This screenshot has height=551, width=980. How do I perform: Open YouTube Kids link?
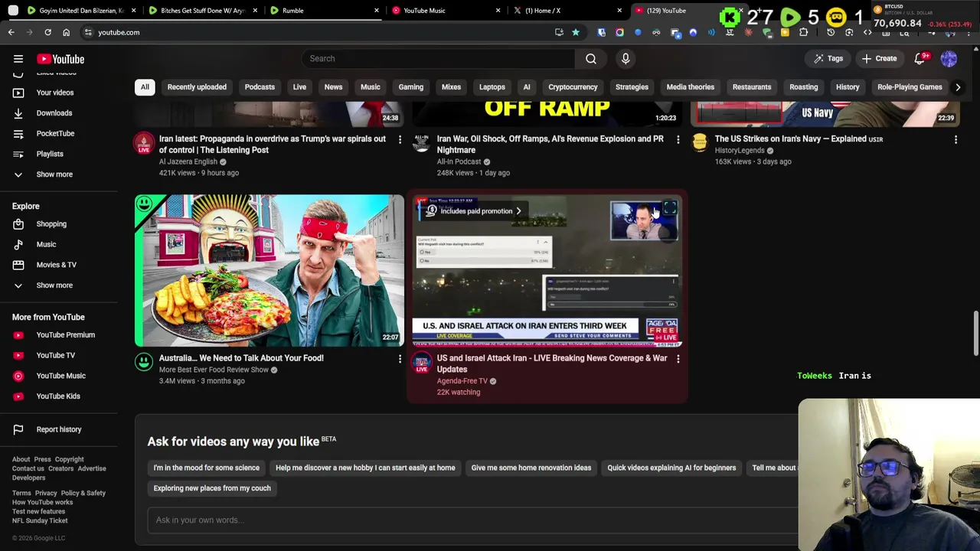point(58,396)
